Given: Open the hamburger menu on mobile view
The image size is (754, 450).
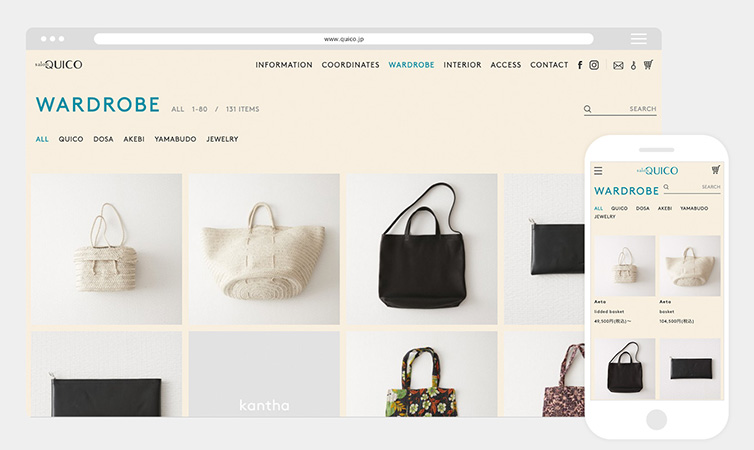Looking at the screenshot, I should [x=598, y=171].
